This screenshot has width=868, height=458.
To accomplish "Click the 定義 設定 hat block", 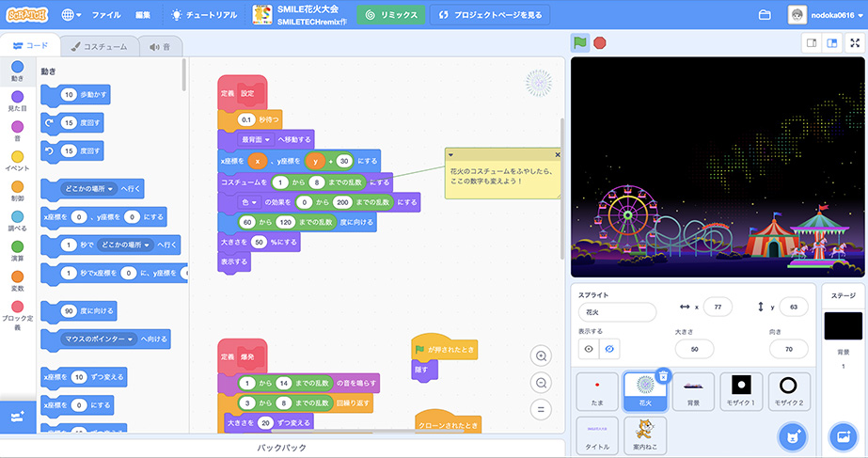I will point(243,93).
